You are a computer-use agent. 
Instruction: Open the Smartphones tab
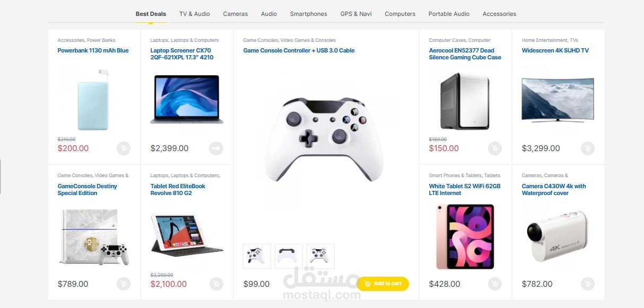pos(309,14)
